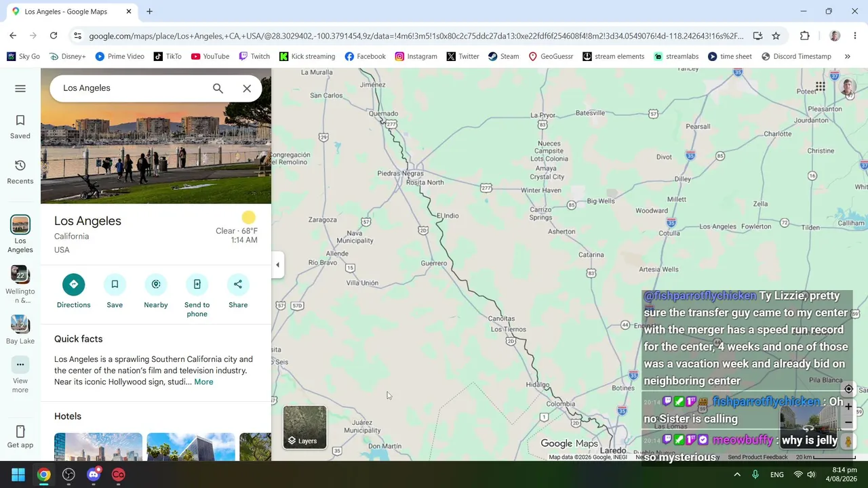Collapse the side panel with the arrow

pyautogui.click(x=277, y=264)
